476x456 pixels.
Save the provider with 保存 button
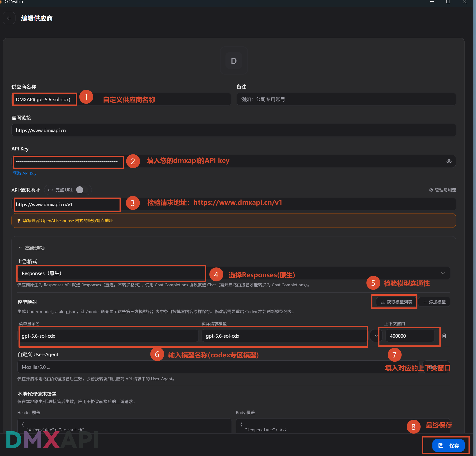[x=448, y=445]
